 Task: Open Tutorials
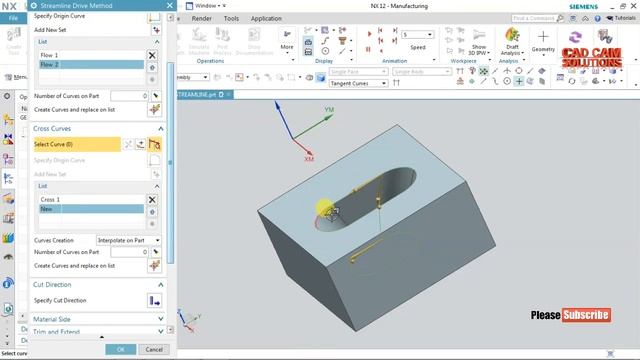(621, 18)
